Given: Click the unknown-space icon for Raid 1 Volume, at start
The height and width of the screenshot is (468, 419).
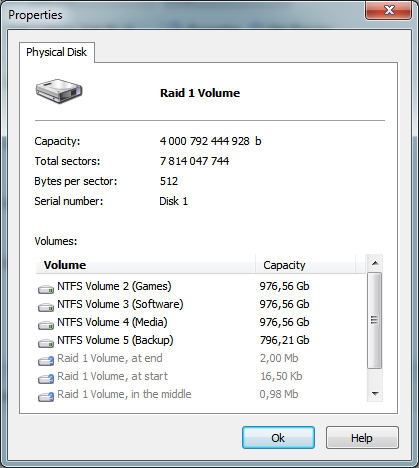Looking at the screenshot, I should point(46,379).
